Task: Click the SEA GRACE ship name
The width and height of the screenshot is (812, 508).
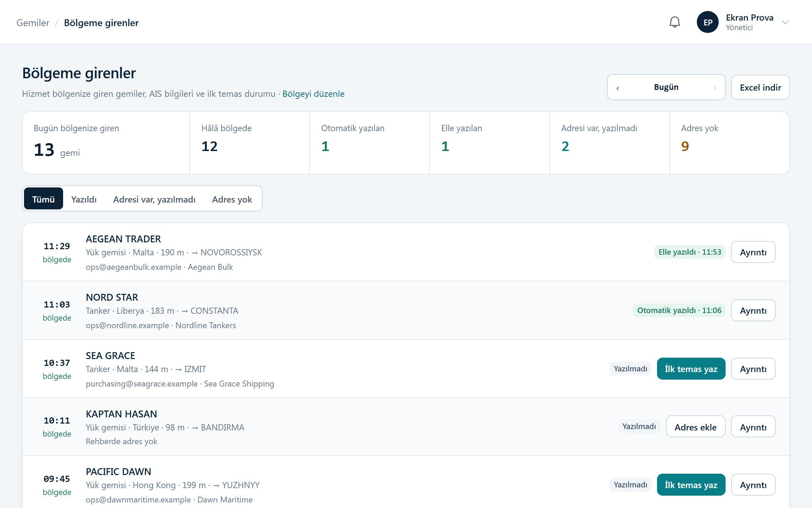Action: coord(110,356)
